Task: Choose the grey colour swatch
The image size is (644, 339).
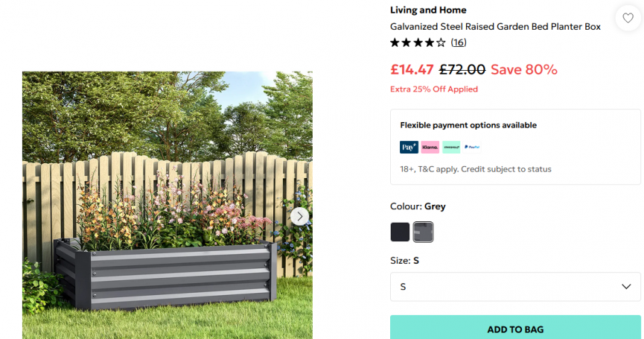Action: pos(423,232)
